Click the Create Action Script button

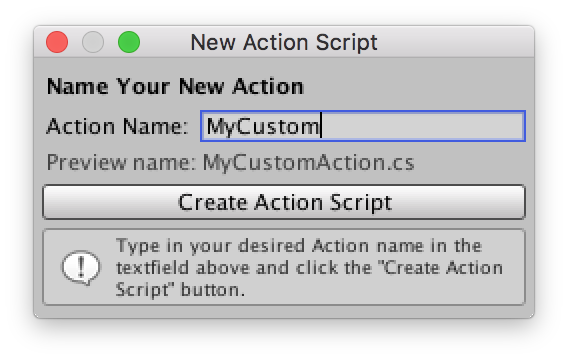284,202
